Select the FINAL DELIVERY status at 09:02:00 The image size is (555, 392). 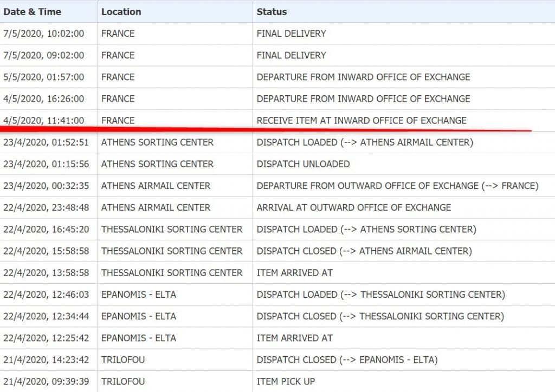[291, 55]
